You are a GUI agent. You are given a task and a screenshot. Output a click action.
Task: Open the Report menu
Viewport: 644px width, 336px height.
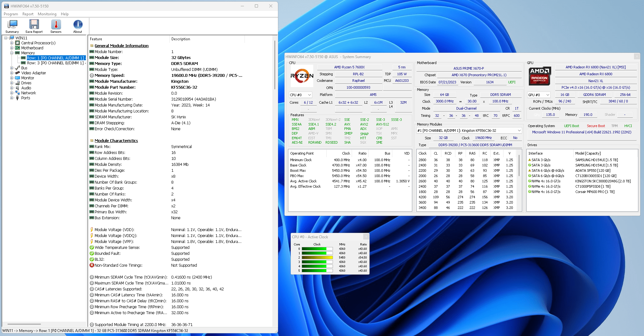click(28, 14)
